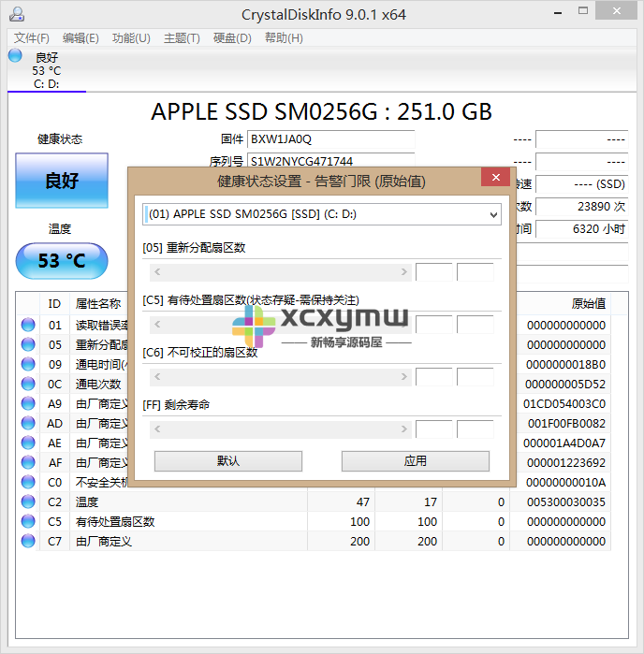Select raw value 0000000018B0

tap(565, 365)
